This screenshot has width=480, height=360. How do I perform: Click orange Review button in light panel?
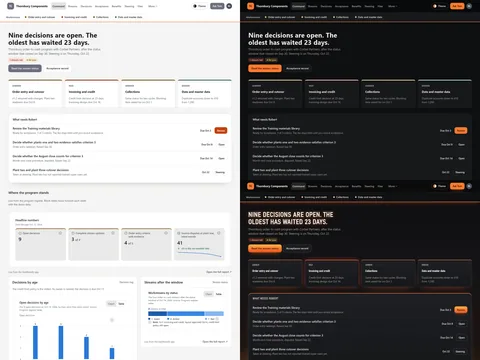click(x=221, y=130)
